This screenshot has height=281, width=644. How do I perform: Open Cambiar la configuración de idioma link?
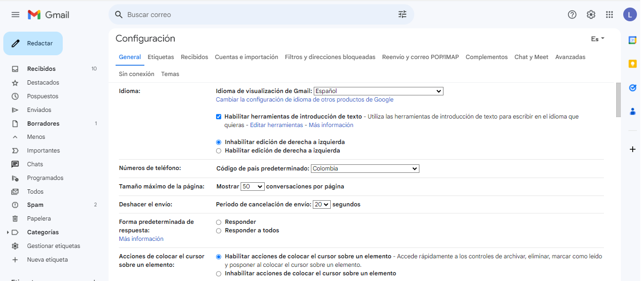tap(304, 100)
